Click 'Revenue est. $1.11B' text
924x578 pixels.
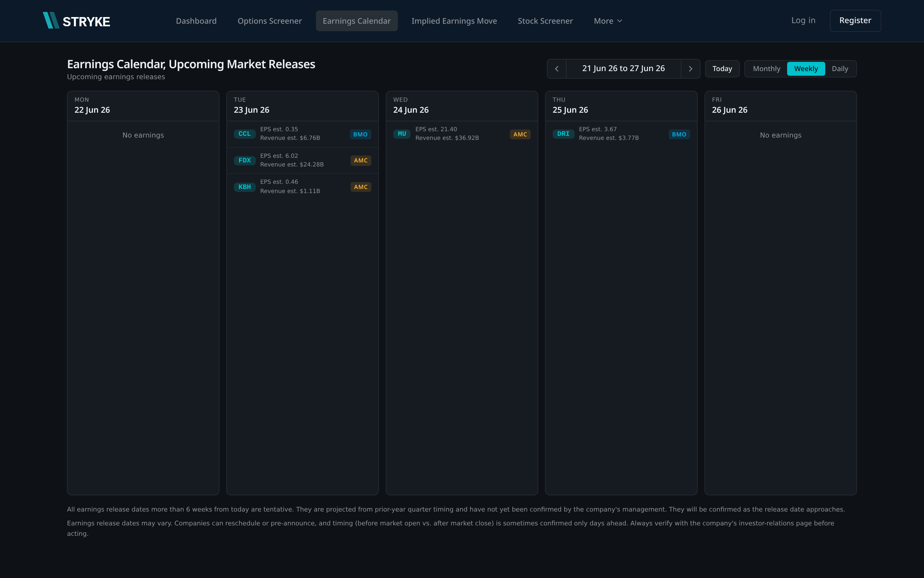(290, 191)
